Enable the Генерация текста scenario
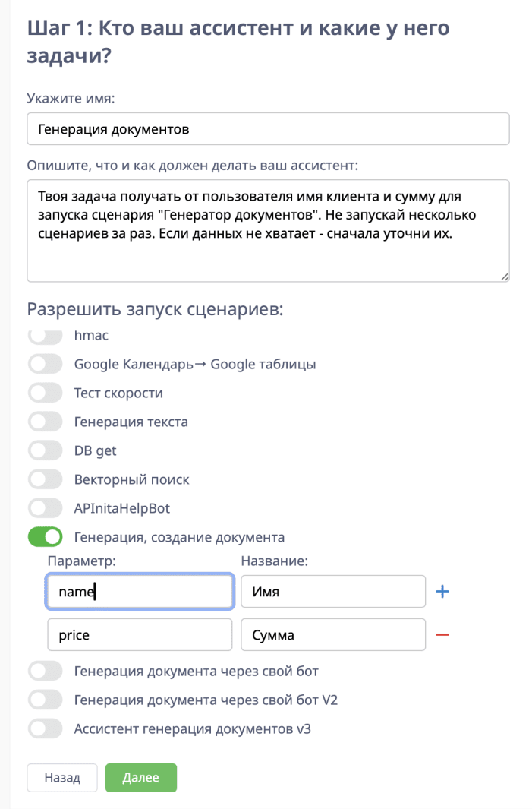The image size is (532, 809). [45, 422]
